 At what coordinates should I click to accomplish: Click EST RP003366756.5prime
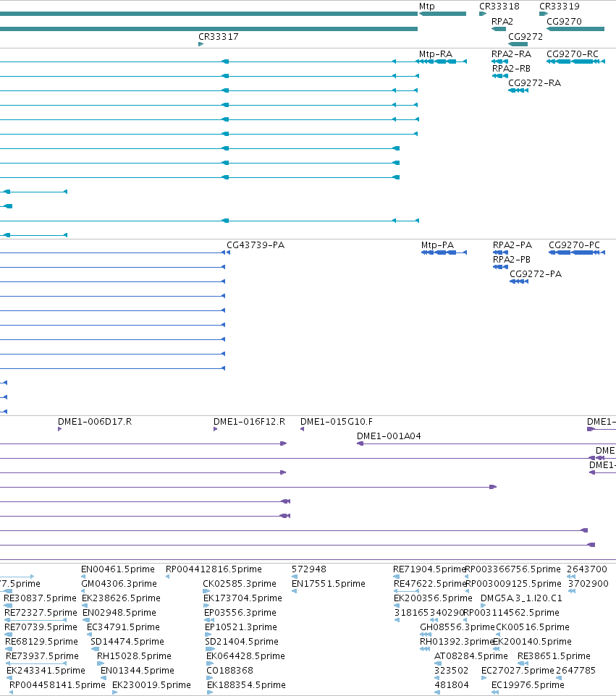513,569
